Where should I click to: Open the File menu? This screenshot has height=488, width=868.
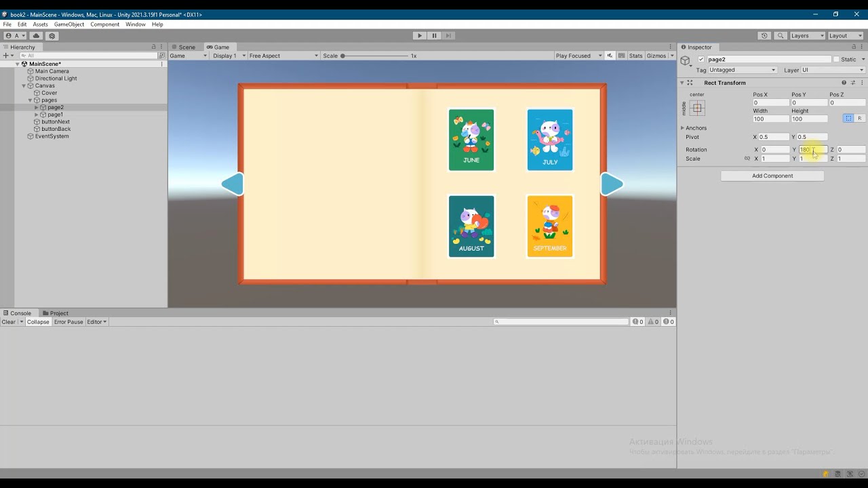7,24
